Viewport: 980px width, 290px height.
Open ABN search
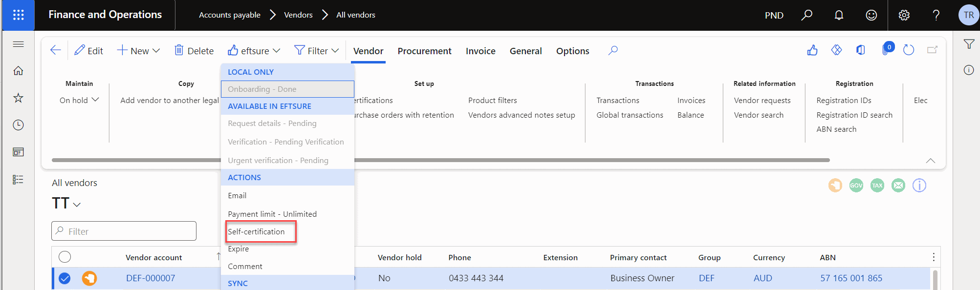click(x=836, y=129)
